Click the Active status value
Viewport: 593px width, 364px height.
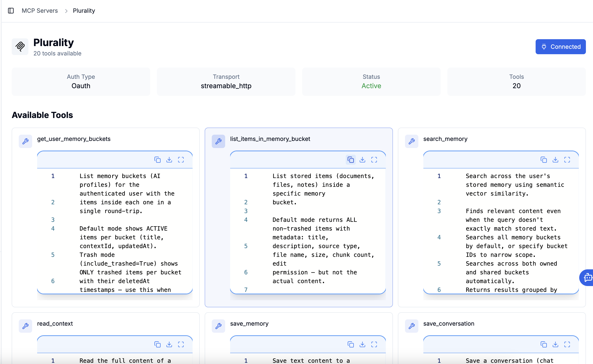tap(371, 86)
